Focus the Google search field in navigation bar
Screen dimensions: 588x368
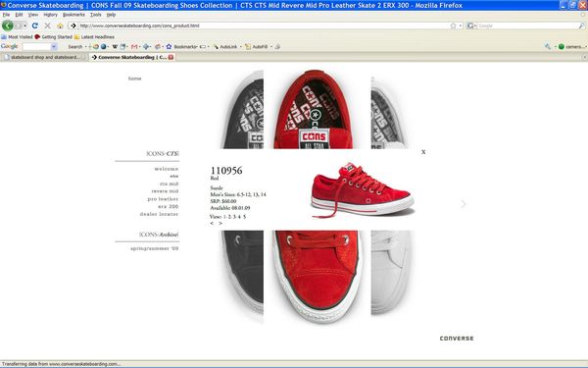[x=527, y=26]
